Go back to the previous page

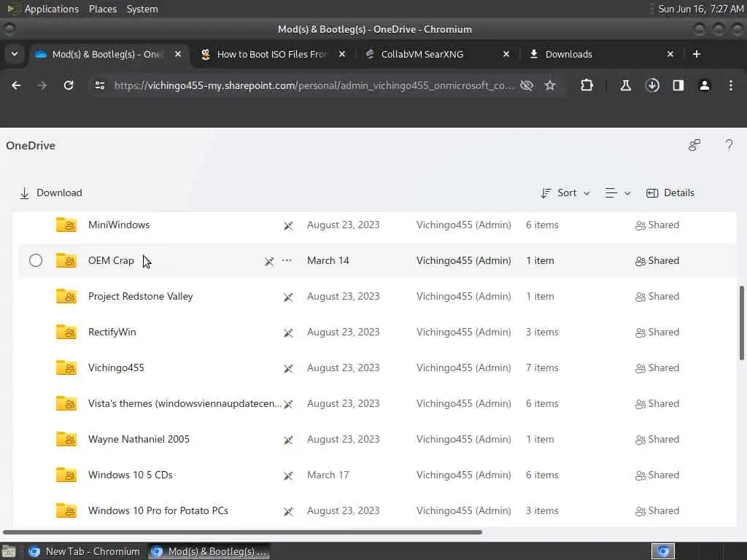coord(16,85)
